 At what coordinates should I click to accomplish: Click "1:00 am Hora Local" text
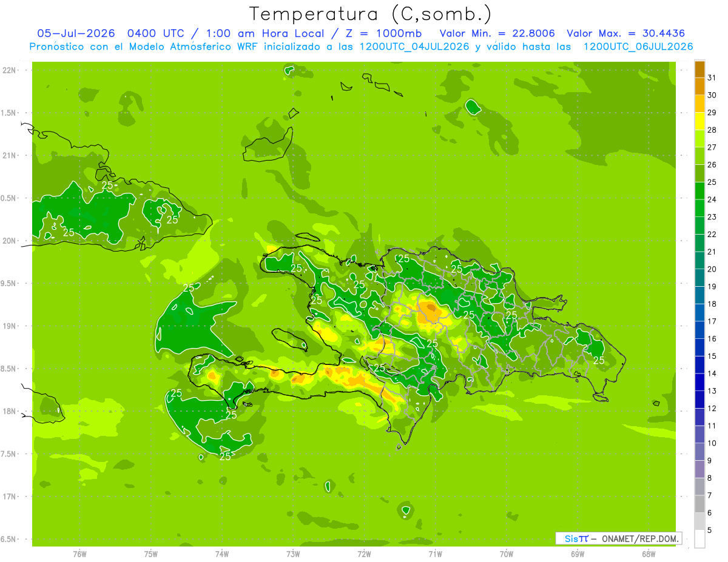[x=263, y=33]
